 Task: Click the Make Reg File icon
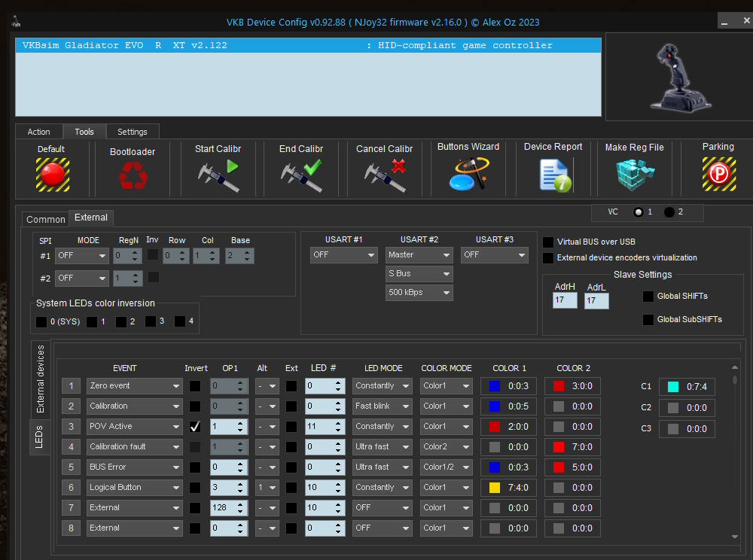634,174
